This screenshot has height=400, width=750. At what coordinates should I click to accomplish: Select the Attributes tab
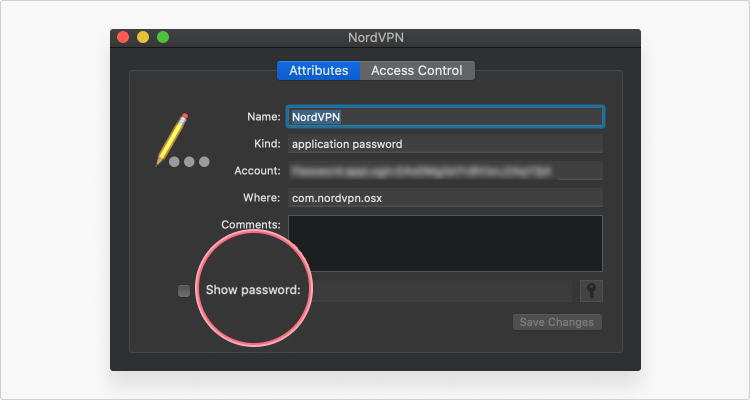point(319,70)
